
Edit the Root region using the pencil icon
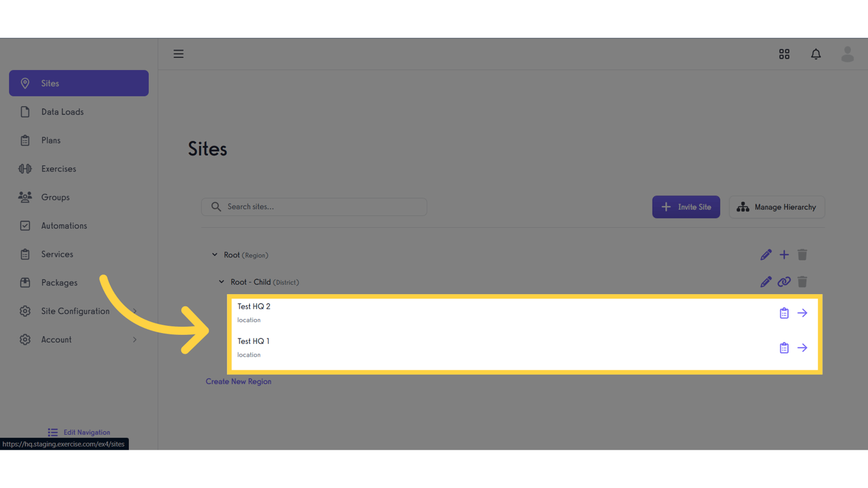click(x=766, y=254)
